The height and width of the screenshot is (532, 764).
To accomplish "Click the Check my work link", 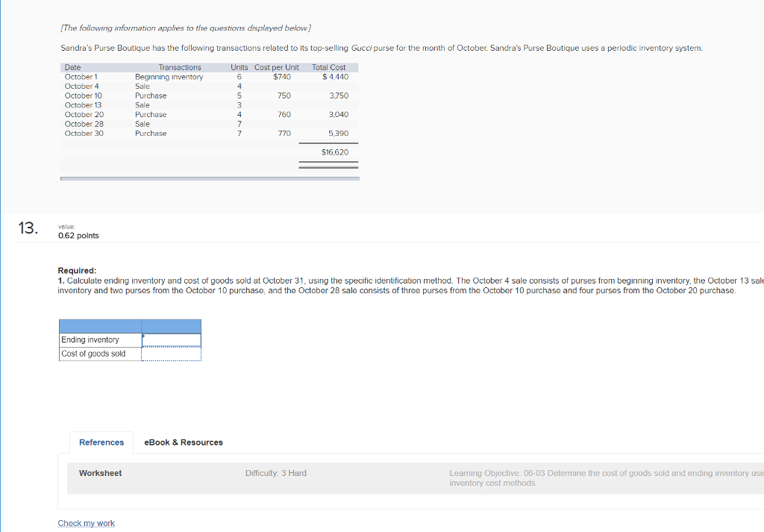I will (87, 523).
